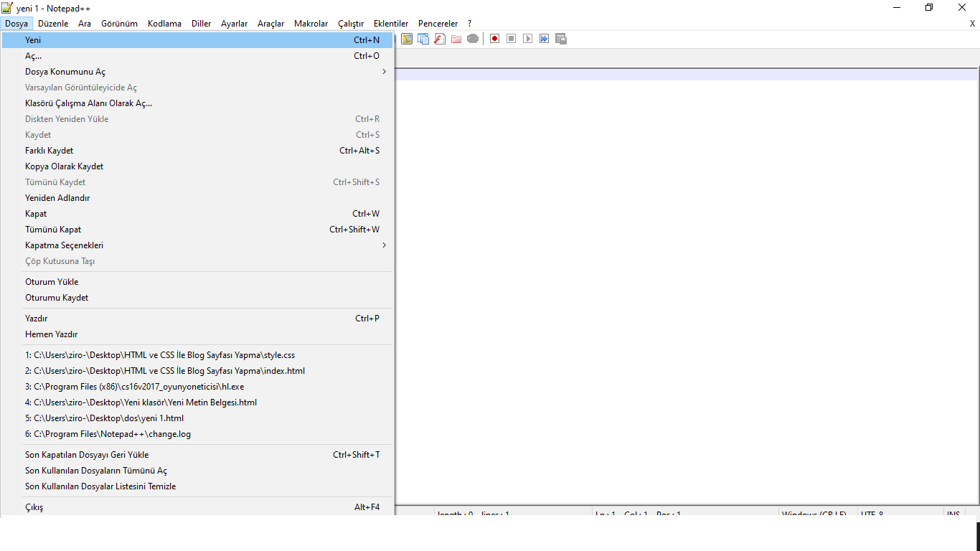Click the stop recording square icon

click(511, 39)
